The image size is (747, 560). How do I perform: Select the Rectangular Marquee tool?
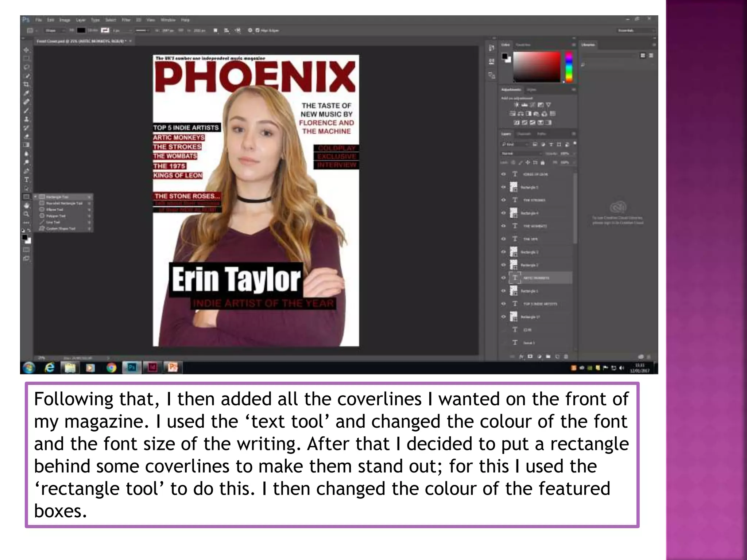pyautogui.click(x=27, y=58)
